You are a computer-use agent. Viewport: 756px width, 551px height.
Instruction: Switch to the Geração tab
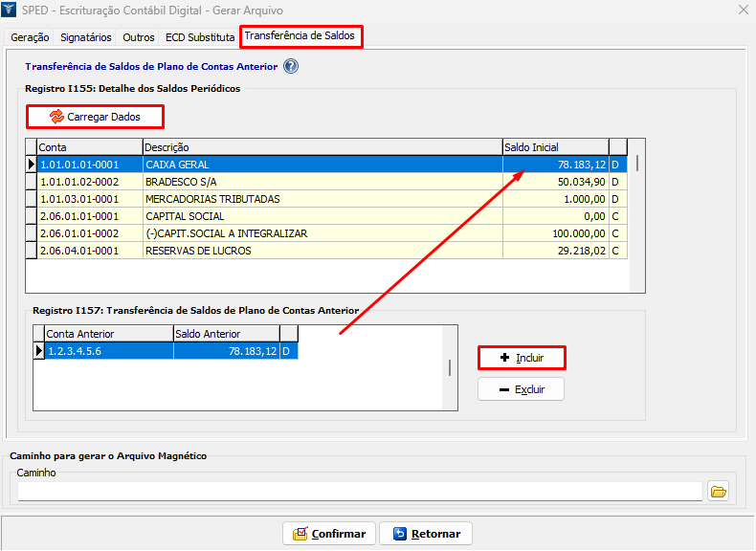[x=30, y=38]
